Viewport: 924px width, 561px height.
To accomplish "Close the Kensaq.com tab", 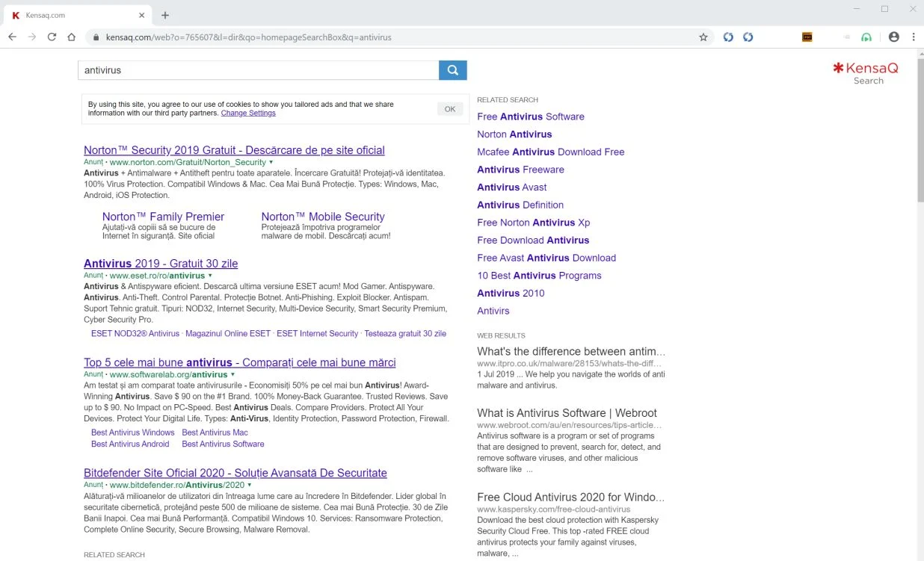I will (141, 15).
